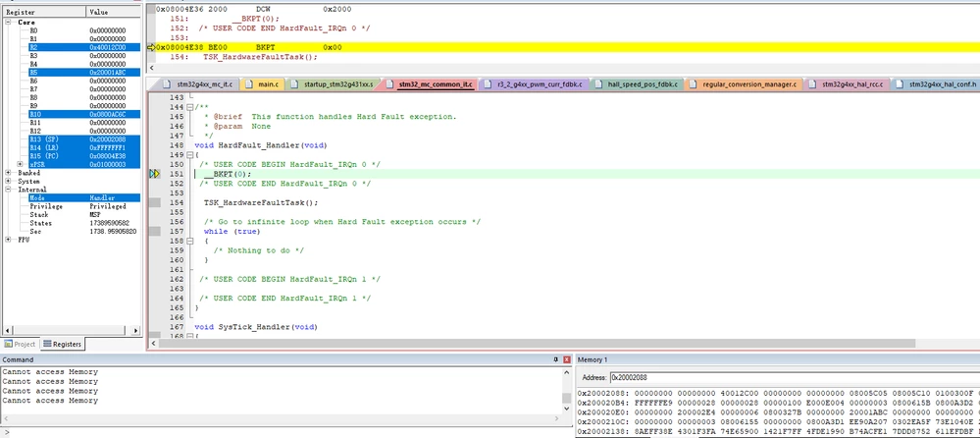Screen dimensions: 980x438
Task: Expand the FPU register group
Action: (x=9, y=240)
